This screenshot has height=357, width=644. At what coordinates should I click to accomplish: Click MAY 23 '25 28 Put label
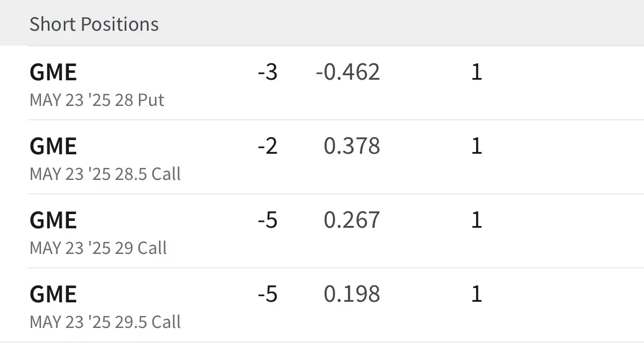coord(97,100)
